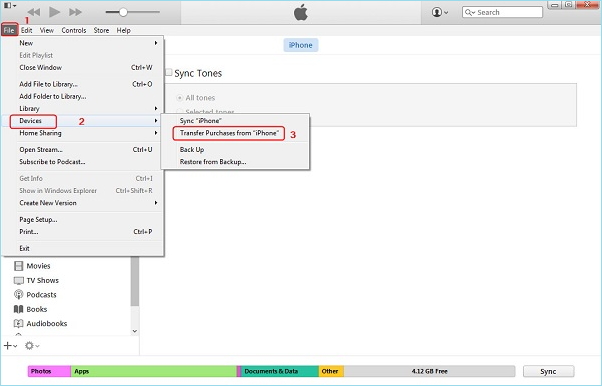Open the Edit menu
The image size is (602, 386).
click(x=26, y=30)
